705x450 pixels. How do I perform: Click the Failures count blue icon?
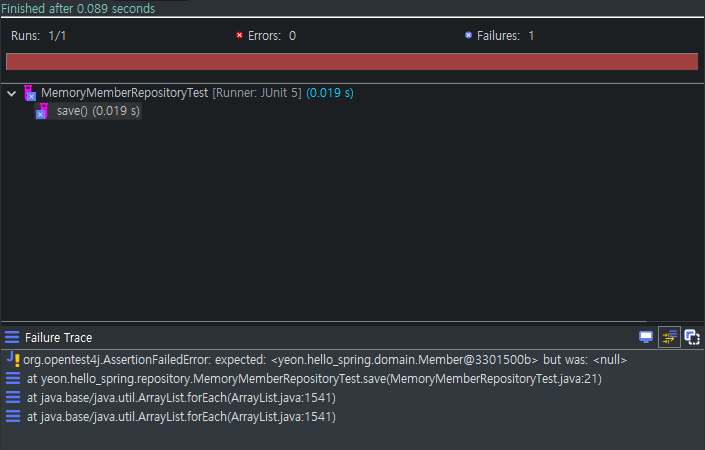coord(469,35)
